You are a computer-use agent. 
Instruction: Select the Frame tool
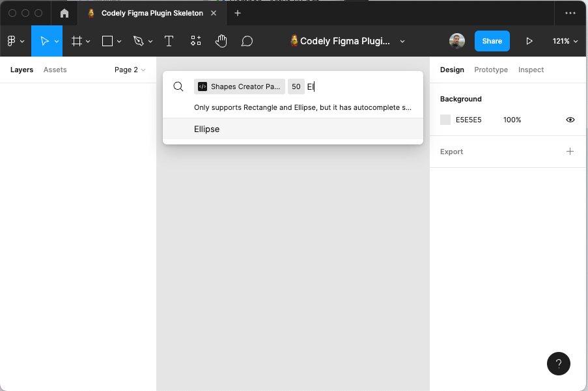(x=76, y=41)
